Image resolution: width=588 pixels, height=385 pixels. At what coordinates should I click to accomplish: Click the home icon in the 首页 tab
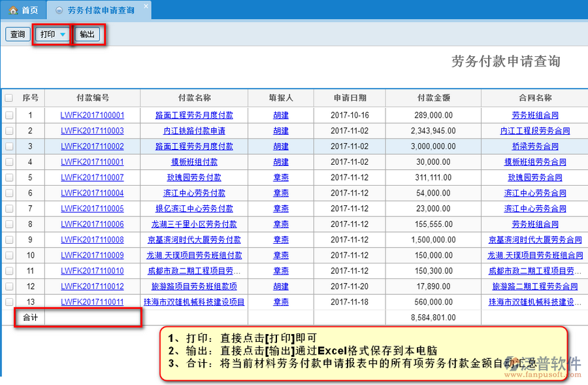click(x=12, y=10)
